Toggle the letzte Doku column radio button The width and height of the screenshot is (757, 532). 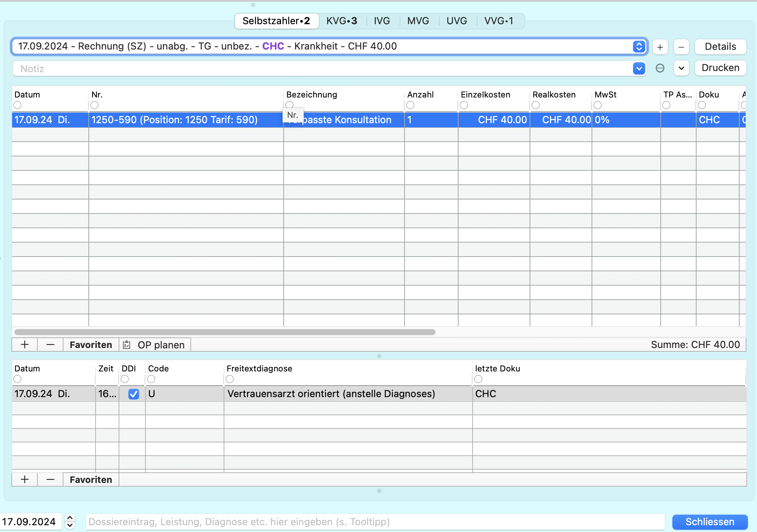coord(478,379)
